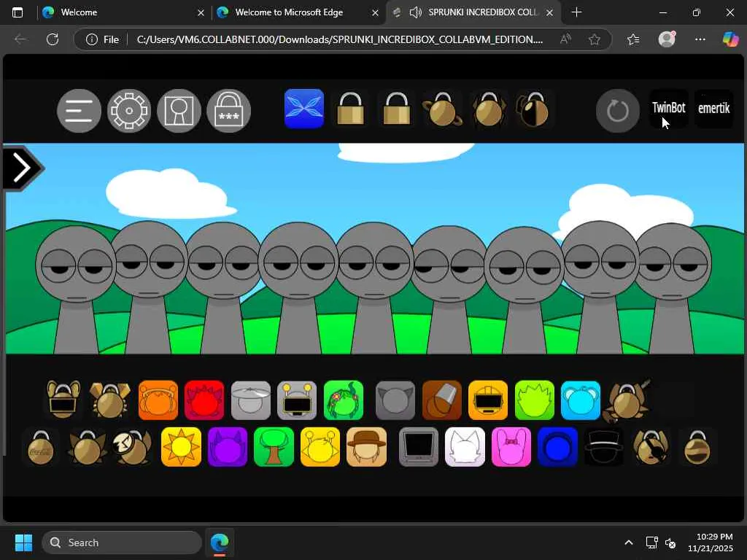Select the green vine character icon

coord(344,400)
